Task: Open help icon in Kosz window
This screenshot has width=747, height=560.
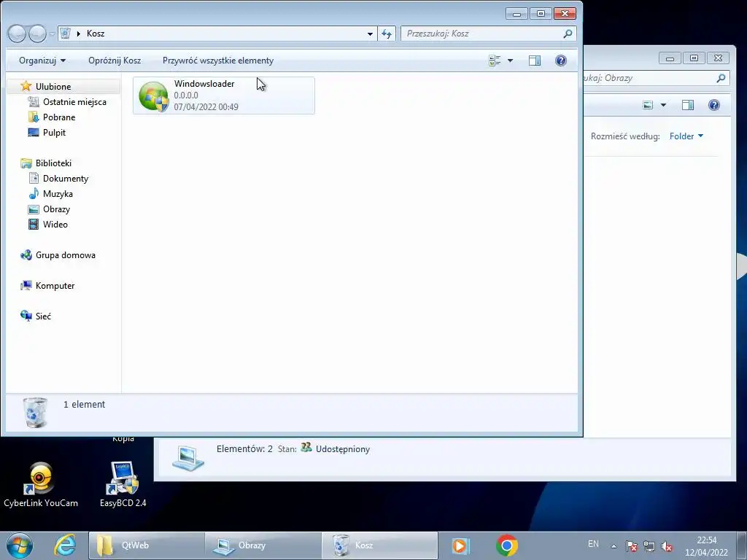Action: (x=561, y=61)
